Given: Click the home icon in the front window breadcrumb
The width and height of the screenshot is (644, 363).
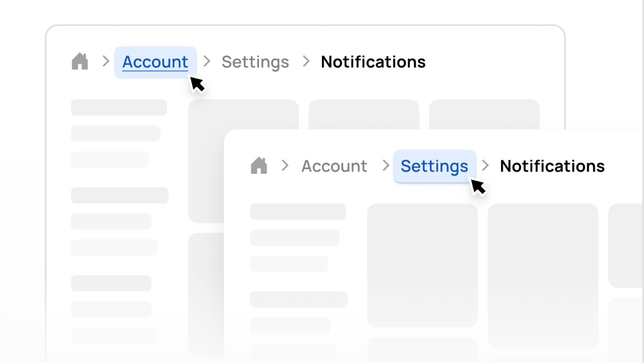Looking at the screenshot, I should click(259, 166).
